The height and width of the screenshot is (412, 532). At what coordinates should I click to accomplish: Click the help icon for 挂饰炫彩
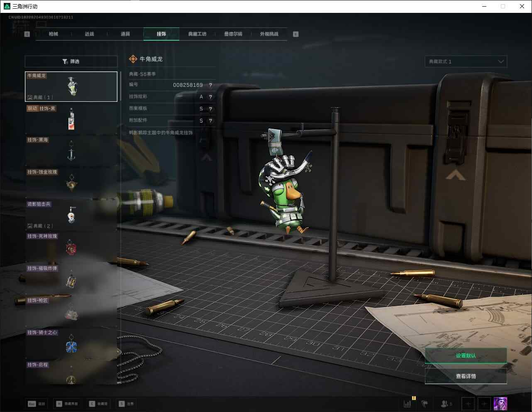click(210, 97)
